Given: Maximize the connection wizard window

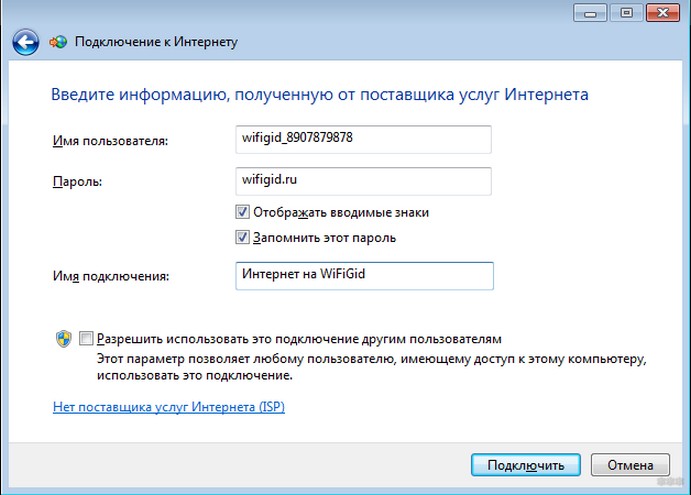Looking at the screenshot, I should (626, 13).
